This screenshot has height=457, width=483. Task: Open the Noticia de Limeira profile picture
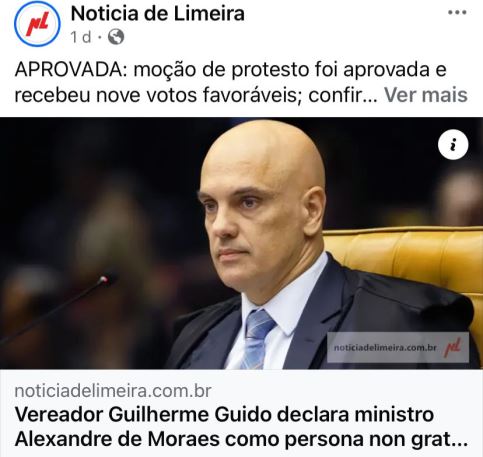[x=37, y=24]
